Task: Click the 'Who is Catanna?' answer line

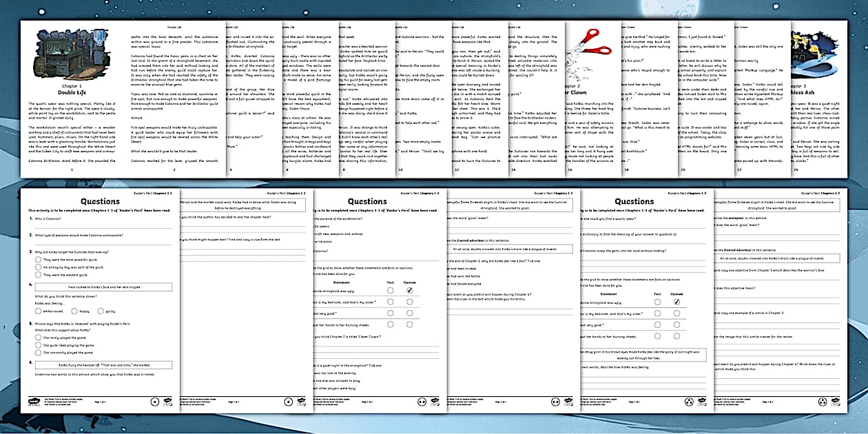Action: tap(103, 226)
